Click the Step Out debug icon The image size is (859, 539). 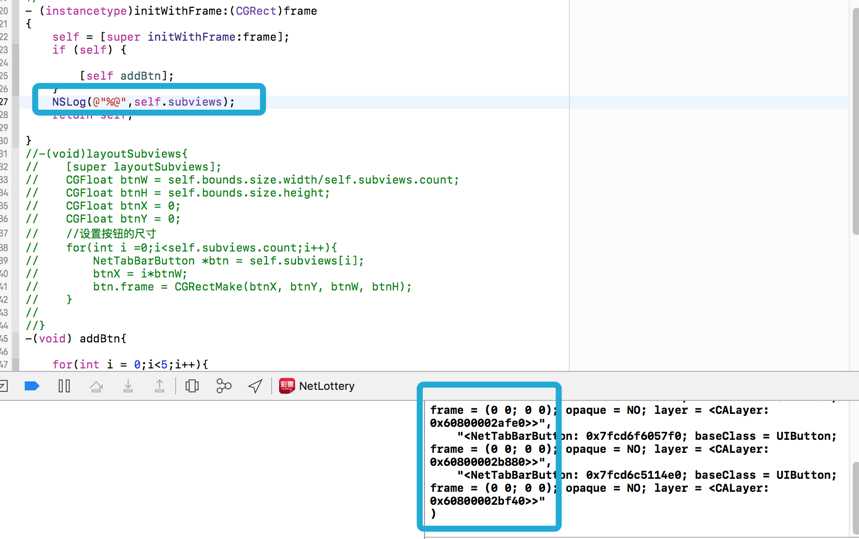click(x=159, y=386)
